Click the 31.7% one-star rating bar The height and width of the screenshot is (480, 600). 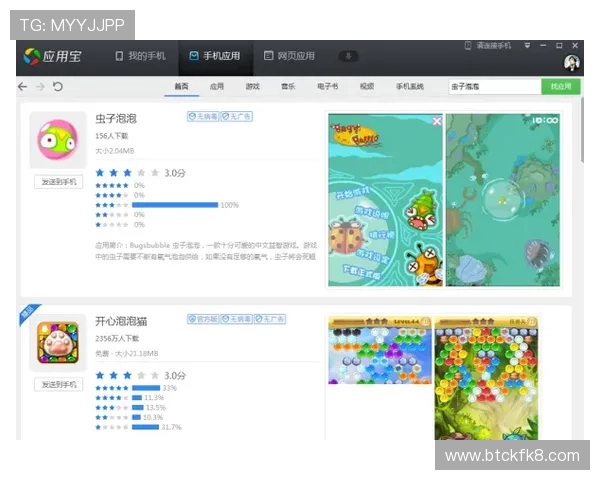pyautogui.click(x=145, y=427)
